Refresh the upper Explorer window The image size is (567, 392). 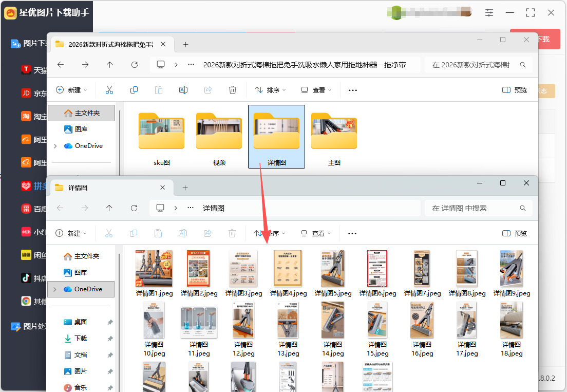135,65
